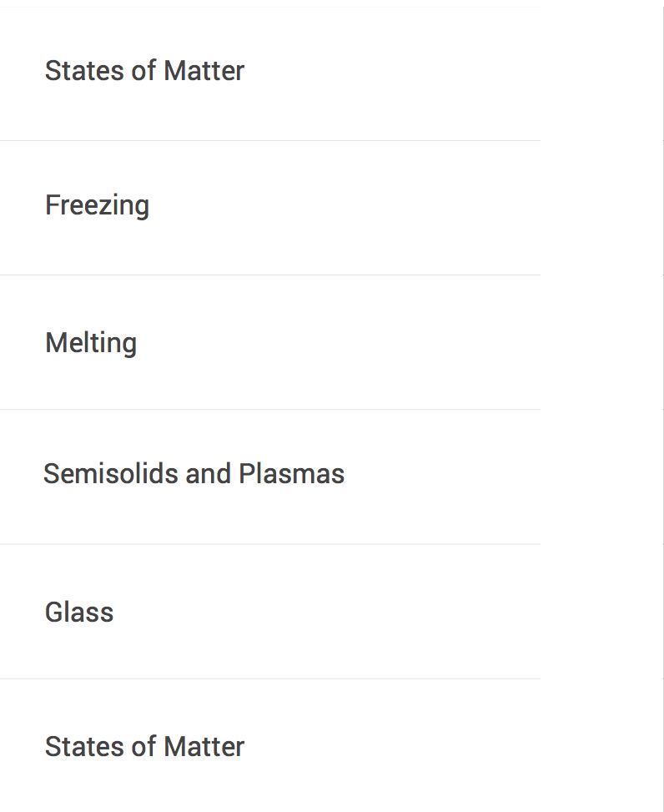Select the Melting entry
The height and width of the screenshot is (812, 664).
[x=91, y=342]
